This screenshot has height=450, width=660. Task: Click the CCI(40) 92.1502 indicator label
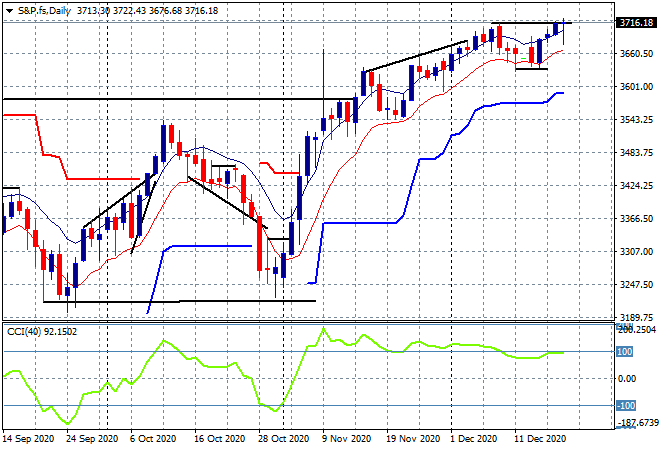(x=42, y=332)
